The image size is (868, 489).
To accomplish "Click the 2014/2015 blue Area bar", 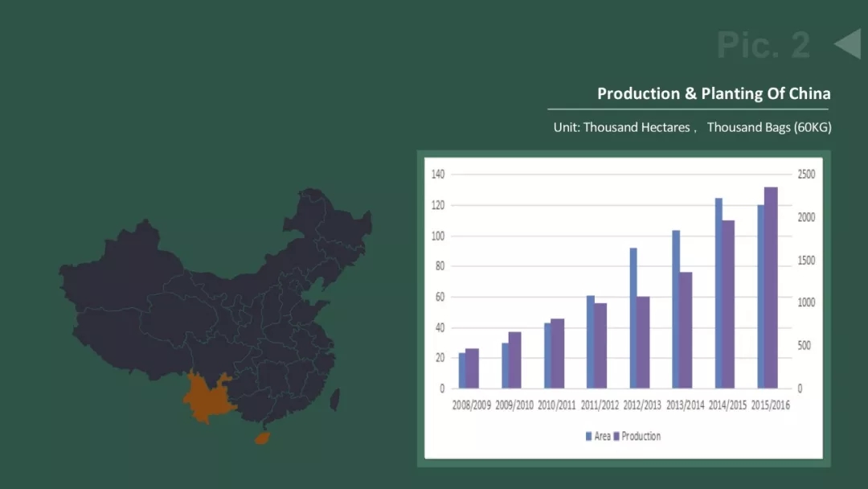I will coord(719,293).
